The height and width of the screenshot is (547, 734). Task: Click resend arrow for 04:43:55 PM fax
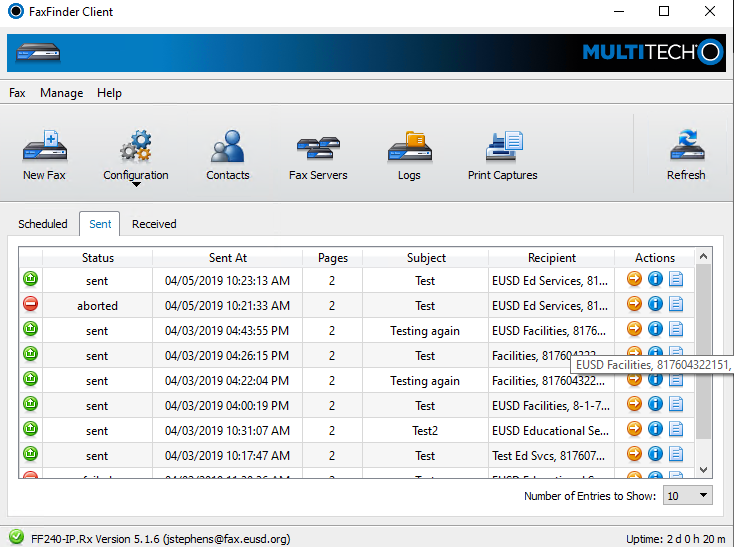[x=634, y=329]
